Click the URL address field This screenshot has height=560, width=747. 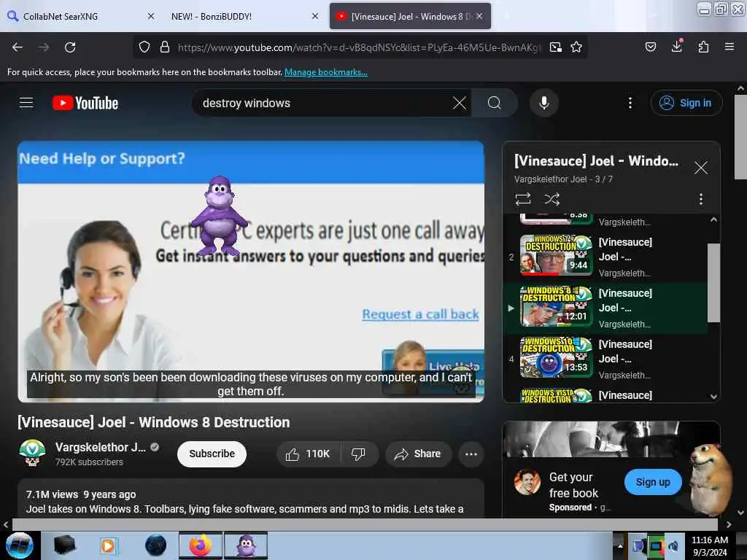coord(359,47)
